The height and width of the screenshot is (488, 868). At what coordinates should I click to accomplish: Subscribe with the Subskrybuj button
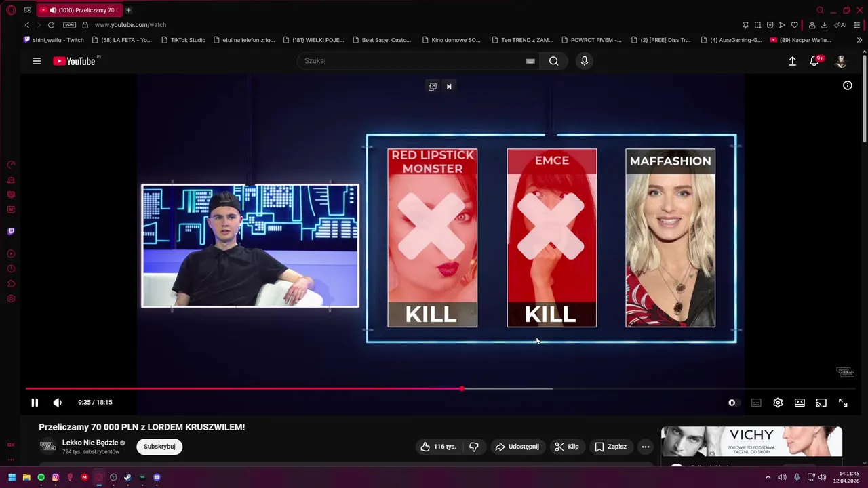pos(159,447)
